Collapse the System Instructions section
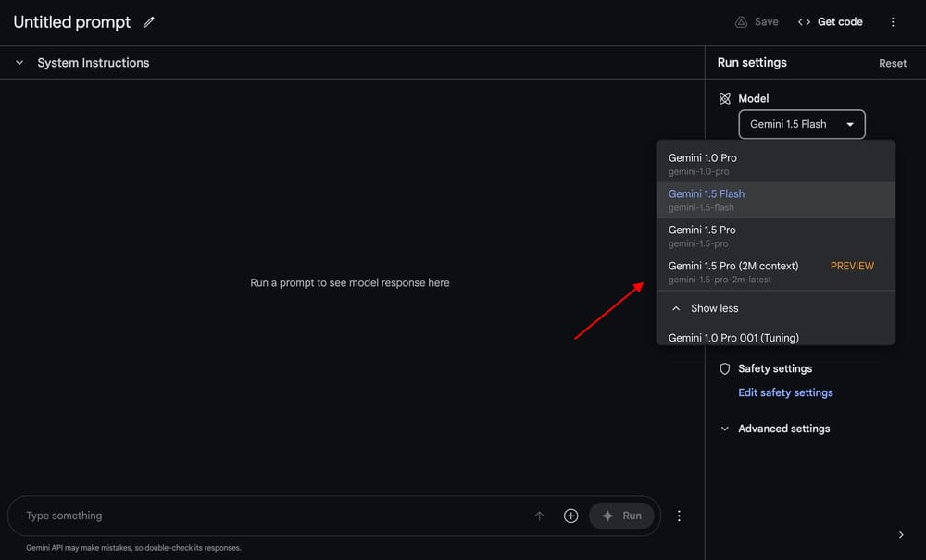The image size is (926, 560). click(x=19, y=62)
